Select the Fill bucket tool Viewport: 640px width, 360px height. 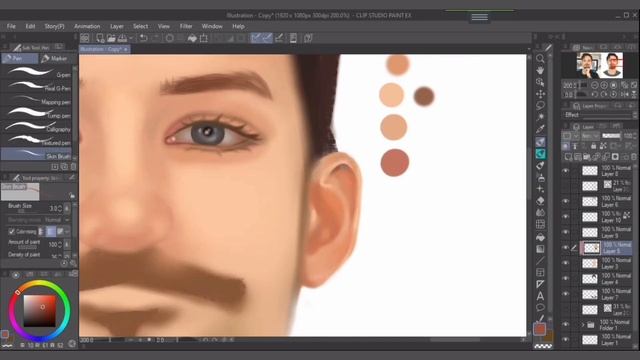[x=540, y=237]
